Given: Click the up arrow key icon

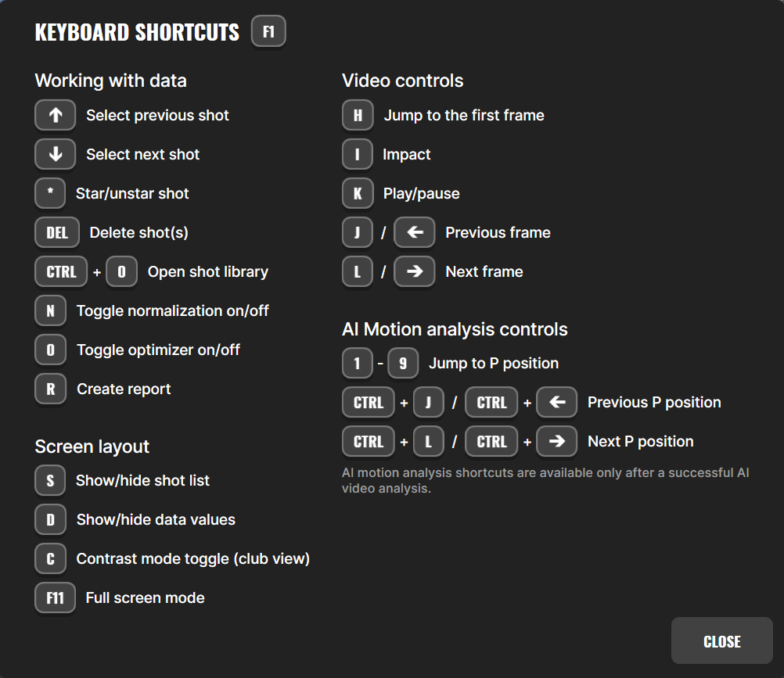Looking at the screenshot, I should click(55, 115).
